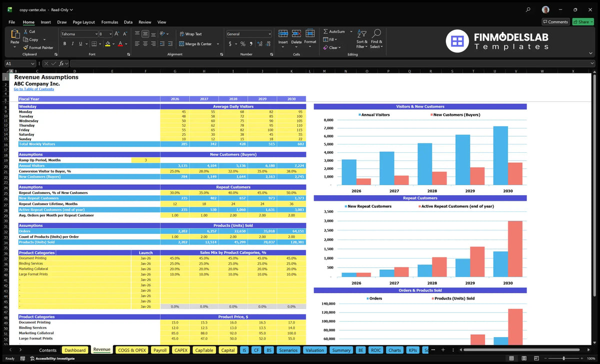Screen dimensions: 600x364
Task: Click the Comments button
Action: point(555,21)
